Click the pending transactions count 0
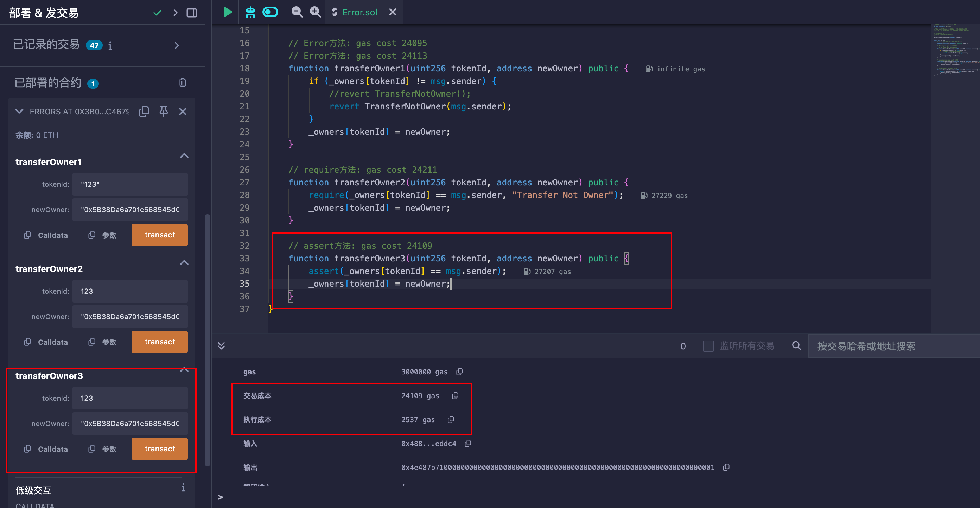980x508 pixels. pos(683,346)
